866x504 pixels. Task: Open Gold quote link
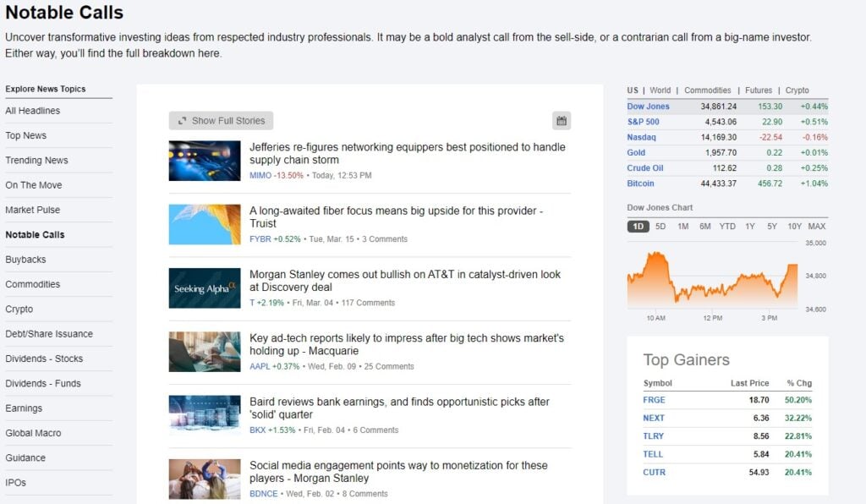[636, 152]
